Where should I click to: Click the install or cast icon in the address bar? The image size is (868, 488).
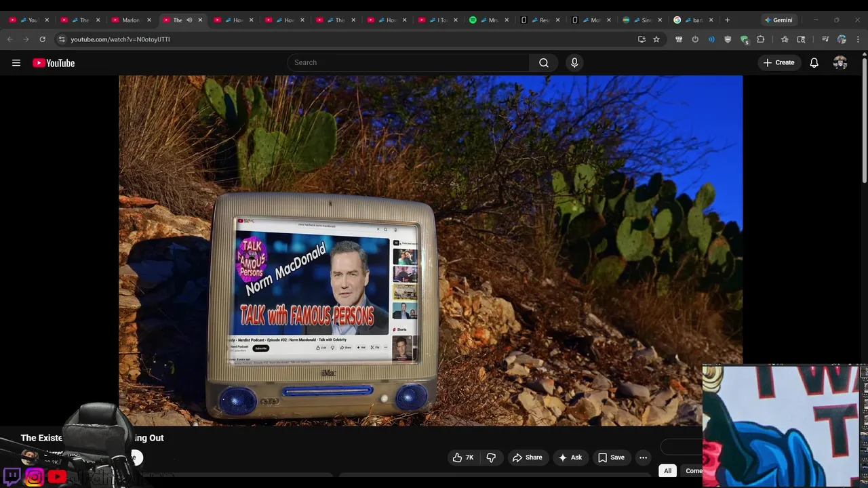click(x=642, y=39)
